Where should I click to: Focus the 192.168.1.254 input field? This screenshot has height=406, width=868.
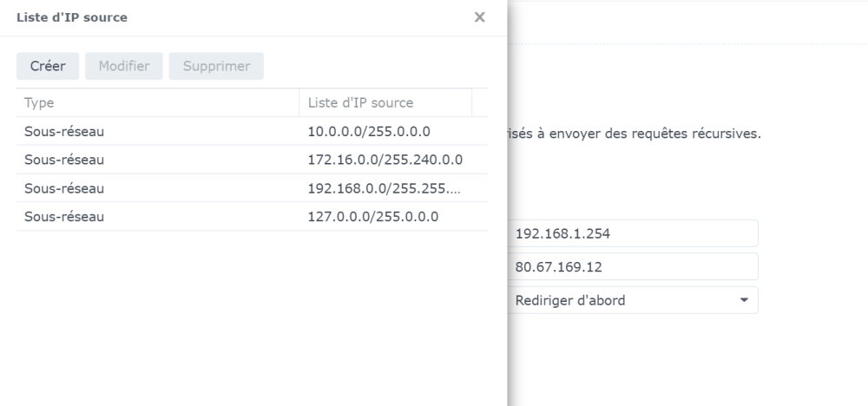pos(632,233)
